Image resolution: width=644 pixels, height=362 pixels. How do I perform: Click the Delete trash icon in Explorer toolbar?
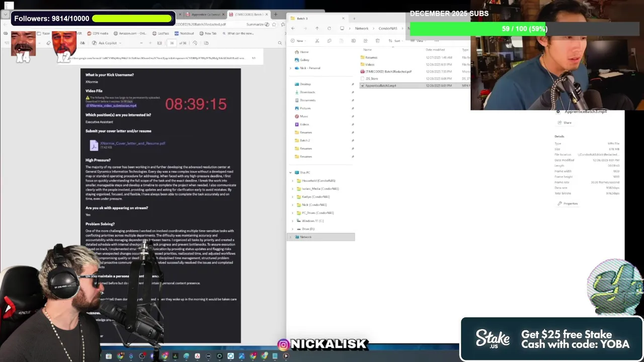point(377,41)
